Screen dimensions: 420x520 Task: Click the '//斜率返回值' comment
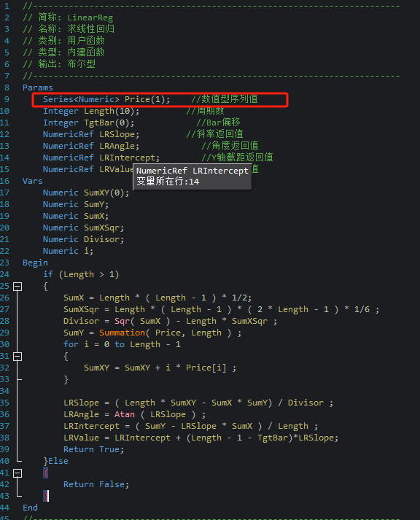(214, 134)
